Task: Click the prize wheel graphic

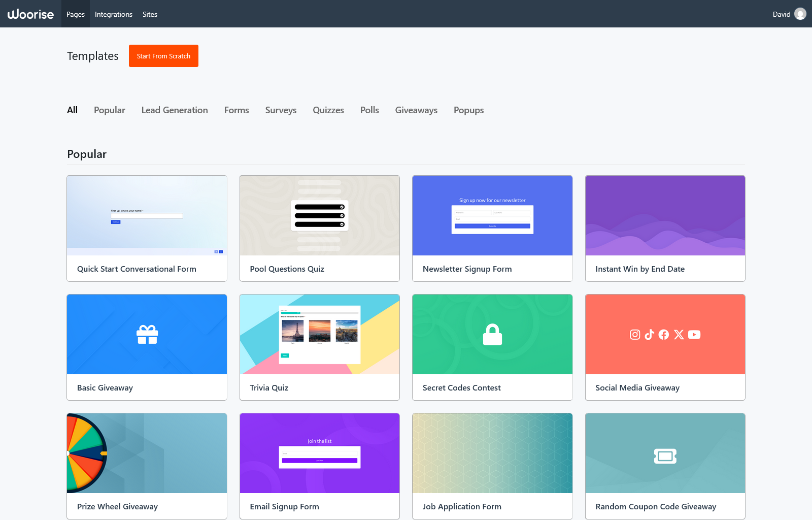Action: pyautogui.click(x=86, y=453)
